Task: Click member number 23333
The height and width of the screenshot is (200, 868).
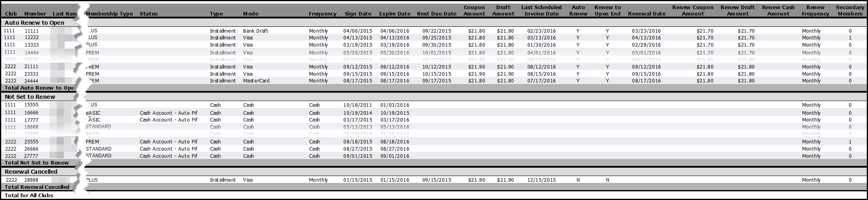Action: point(32,74)
